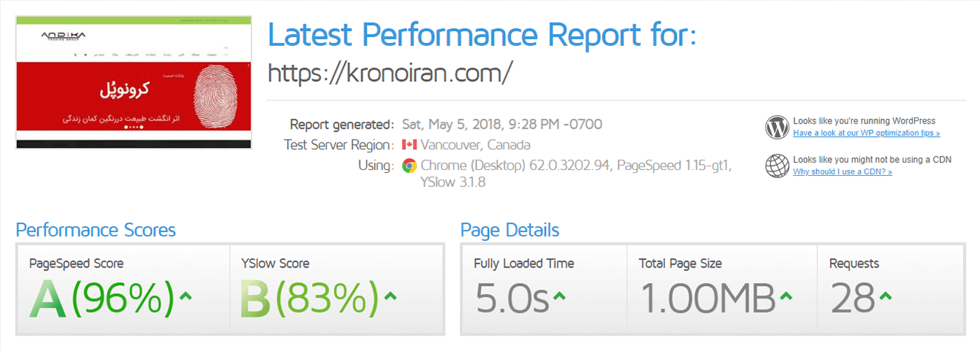980x351 pixels.
Task: Click the PageSpeed Score green arrow
Action: [x=186, y=296]
